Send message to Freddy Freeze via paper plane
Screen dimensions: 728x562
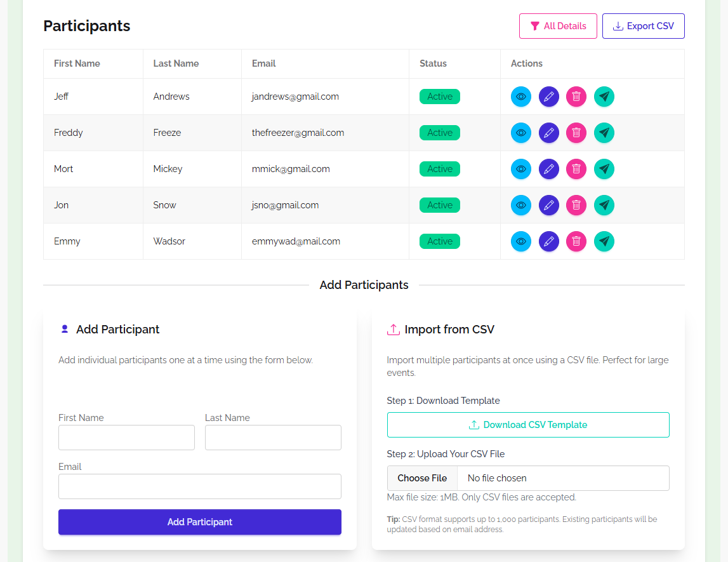point(604,133)
